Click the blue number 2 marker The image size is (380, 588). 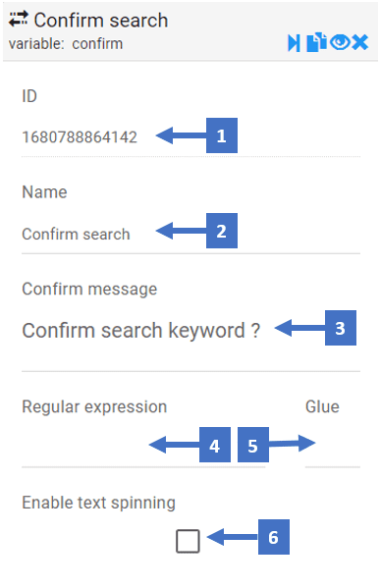[x=222, y=231]
